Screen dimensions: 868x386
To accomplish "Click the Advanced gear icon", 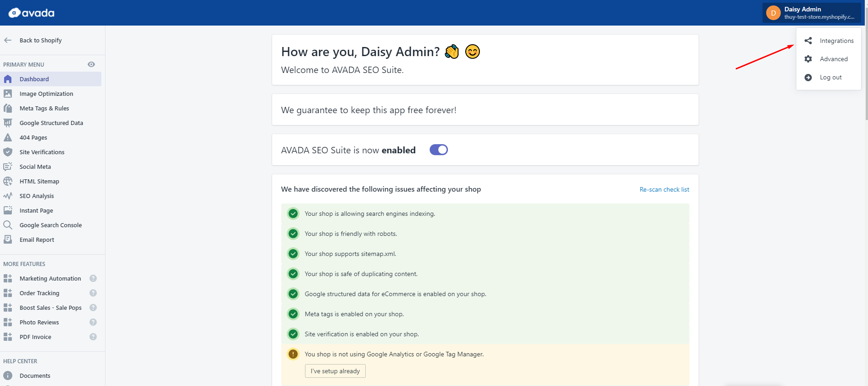I will [x=808, y=59].
